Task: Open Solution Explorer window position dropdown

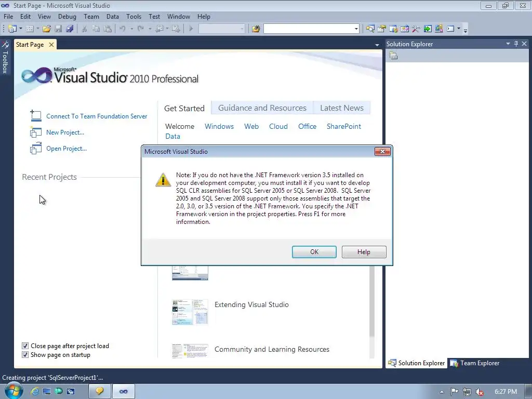Action: tap(508, 44)
